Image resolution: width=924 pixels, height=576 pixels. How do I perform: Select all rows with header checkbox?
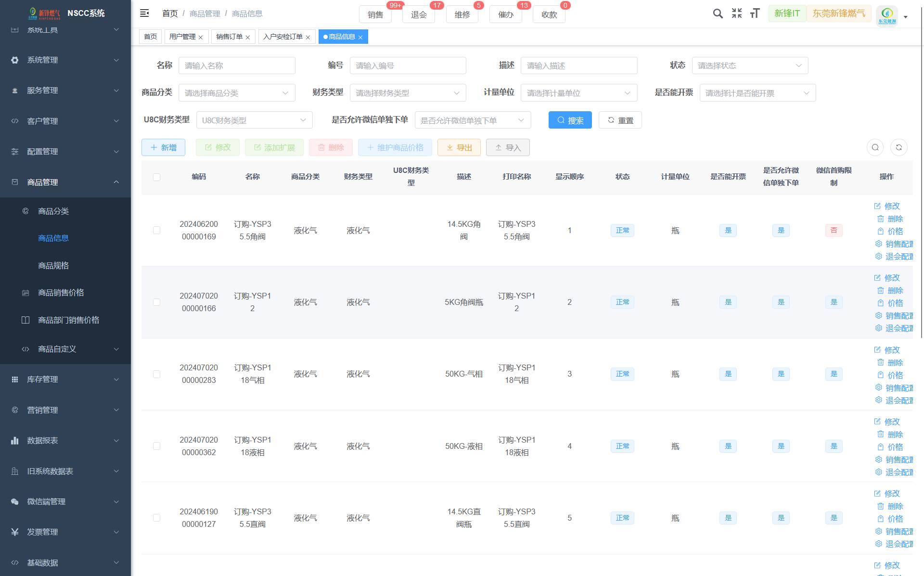point(156,177)
